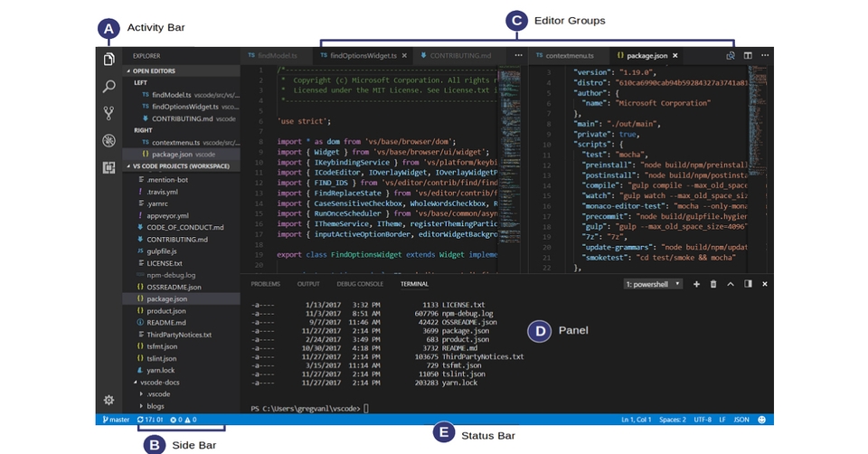Open the OUTPUT panel tab

[x=308, y=284]
